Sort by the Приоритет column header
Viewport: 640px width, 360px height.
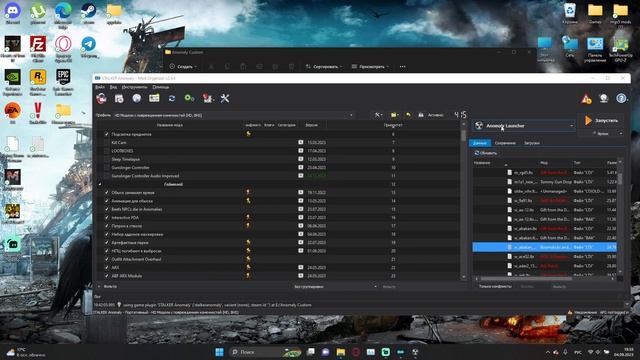click(393, 125)
